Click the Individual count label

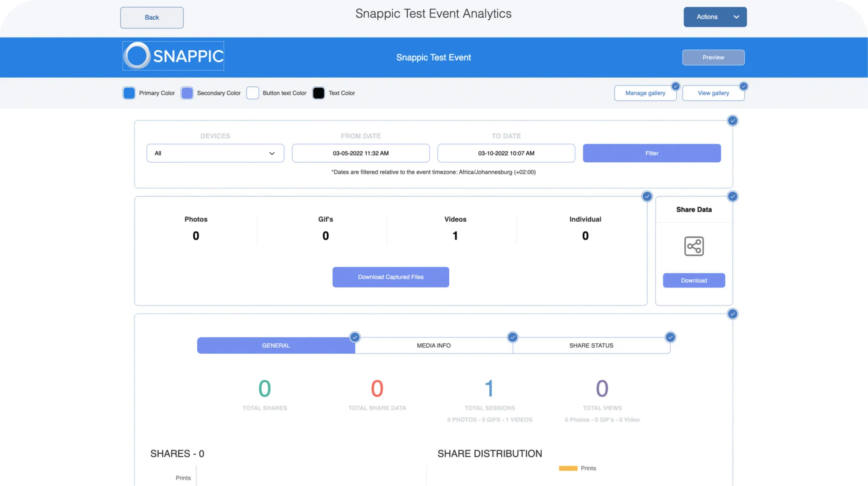point(585,219)
